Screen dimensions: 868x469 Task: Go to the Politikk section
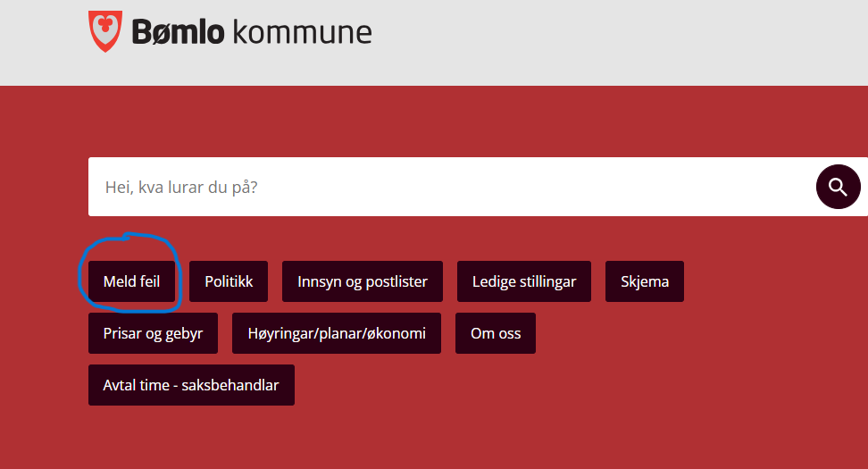tap(229, 281)
